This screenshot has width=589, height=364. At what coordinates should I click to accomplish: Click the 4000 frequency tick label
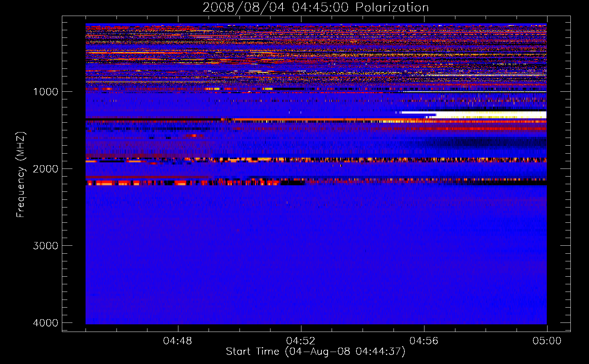point(46,323)
